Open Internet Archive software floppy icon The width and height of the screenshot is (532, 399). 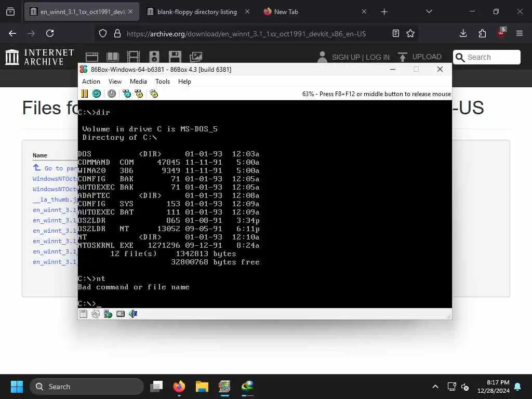click(x=175, y=57)
